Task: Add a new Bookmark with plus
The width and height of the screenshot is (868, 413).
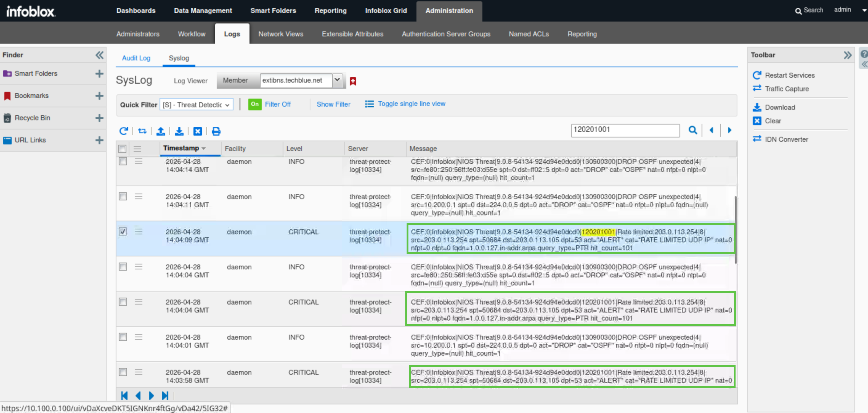Action: tap(99, 96)
